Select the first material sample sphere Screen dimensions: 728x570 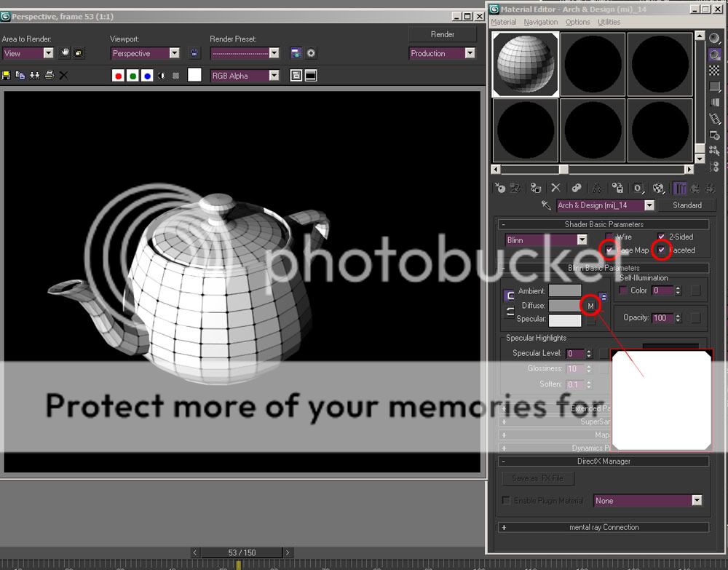click(x=525, y=64)
